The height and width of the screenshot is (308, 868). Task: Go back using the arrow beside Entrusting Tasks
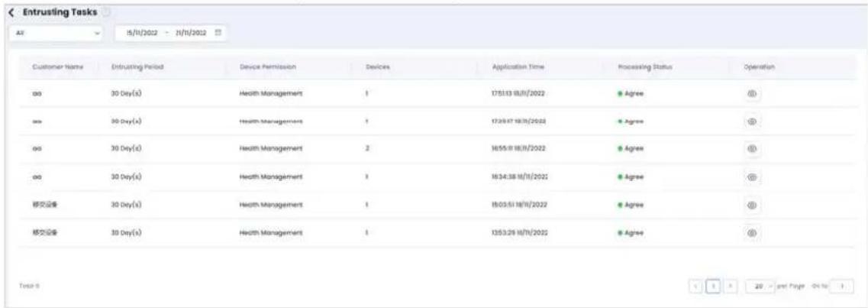point(13,12)
